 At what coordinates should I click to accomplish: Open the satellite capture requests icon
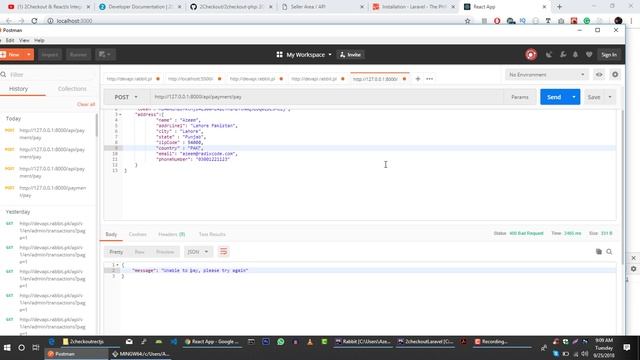(x=549, y=55)
